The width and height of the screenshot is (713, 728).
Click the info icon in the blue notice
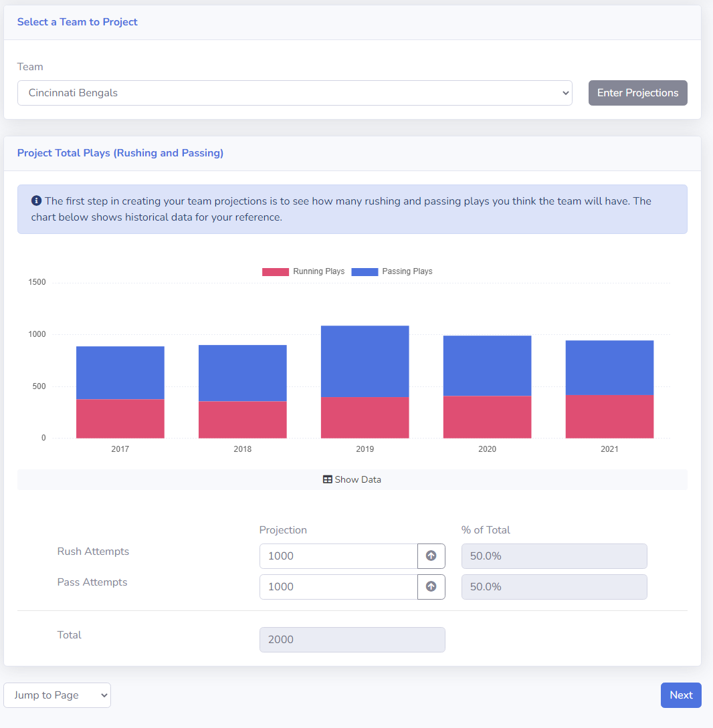click(36, 201)
